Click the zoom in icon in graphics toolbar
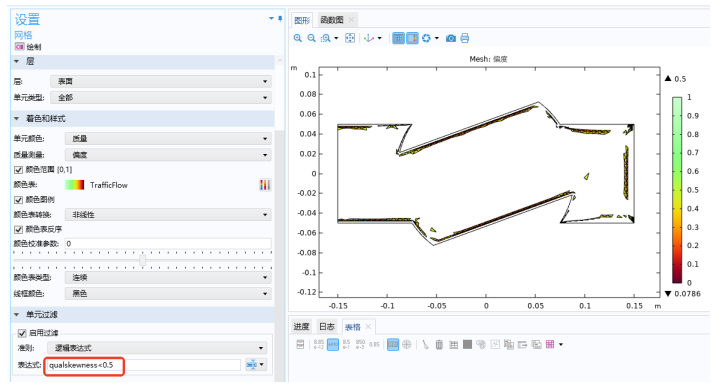The width and height of the screenshot is (724, 389). [298, 38]
